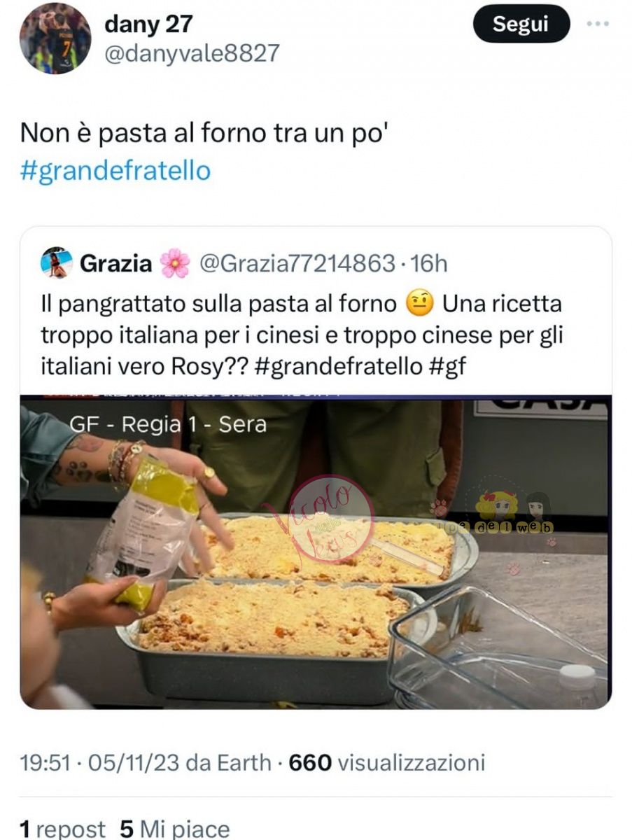Open dany 27's profile avatar
Image resolution: width=632 pixels, height=840 pixels.
tap(55, 39)
